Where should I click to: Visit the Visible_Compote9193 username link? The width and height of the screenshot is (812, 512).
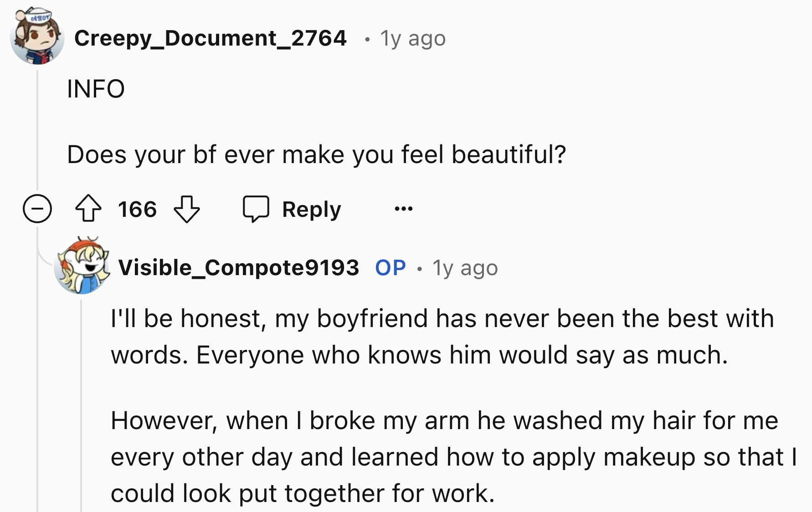click(x=239, y=267)
